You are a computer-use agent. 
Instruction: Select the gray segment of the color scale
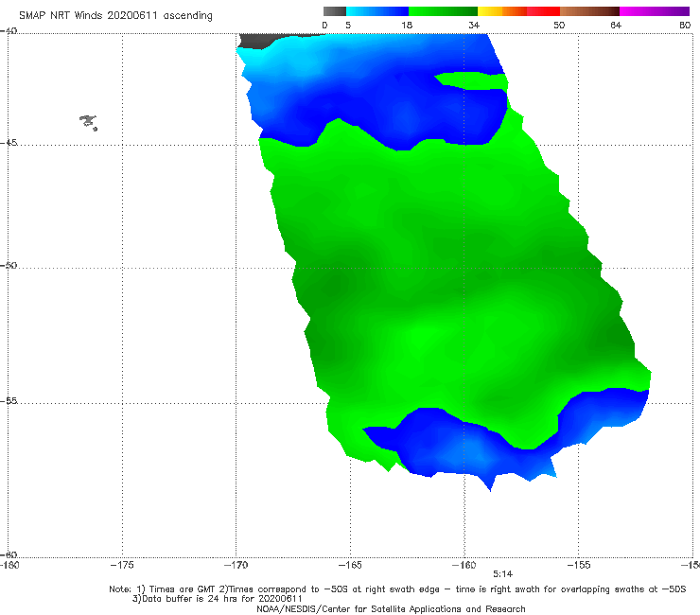(334, 11)
